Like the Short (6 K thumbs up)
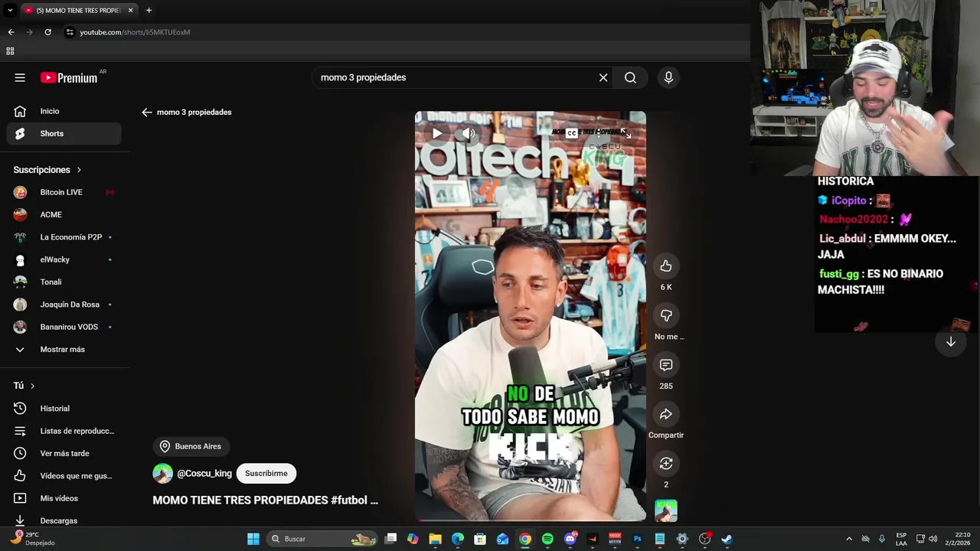The image size is (980, 551). point(666,266)
